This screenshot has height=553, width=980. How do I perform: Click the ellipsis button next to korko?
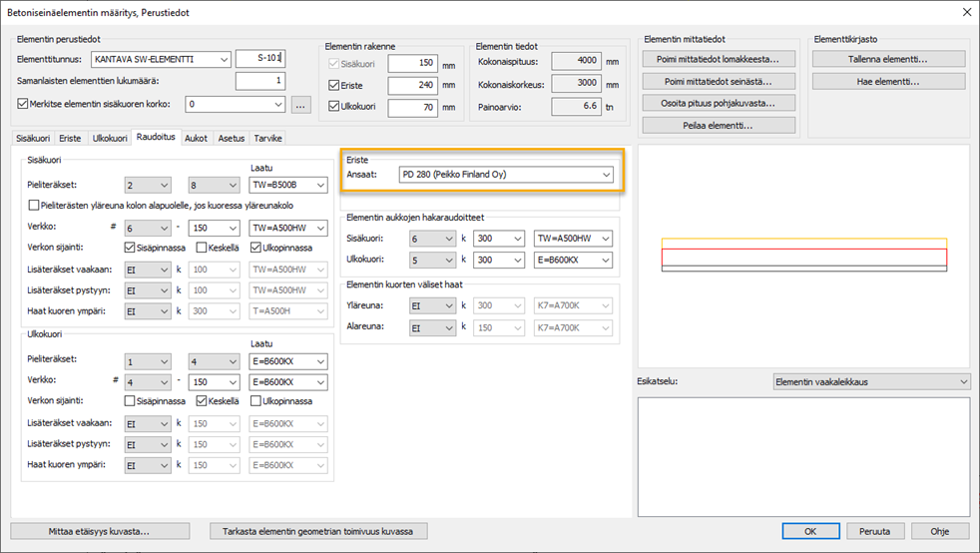pos(300,105)
